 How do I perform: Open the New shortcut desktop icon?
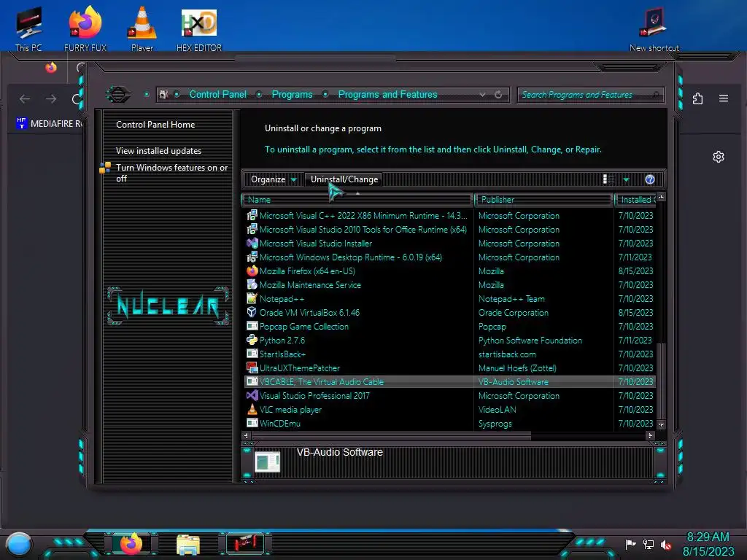(x=654, y=28)
